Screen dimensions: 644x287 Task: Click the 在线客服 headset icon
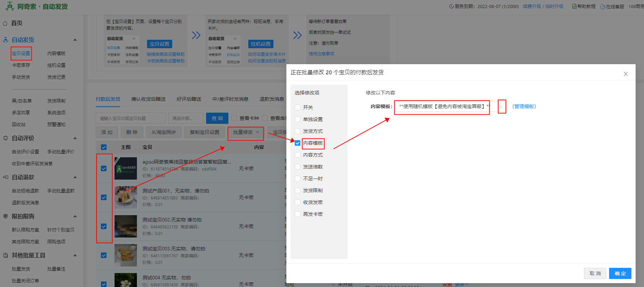(x=603, y=7)
